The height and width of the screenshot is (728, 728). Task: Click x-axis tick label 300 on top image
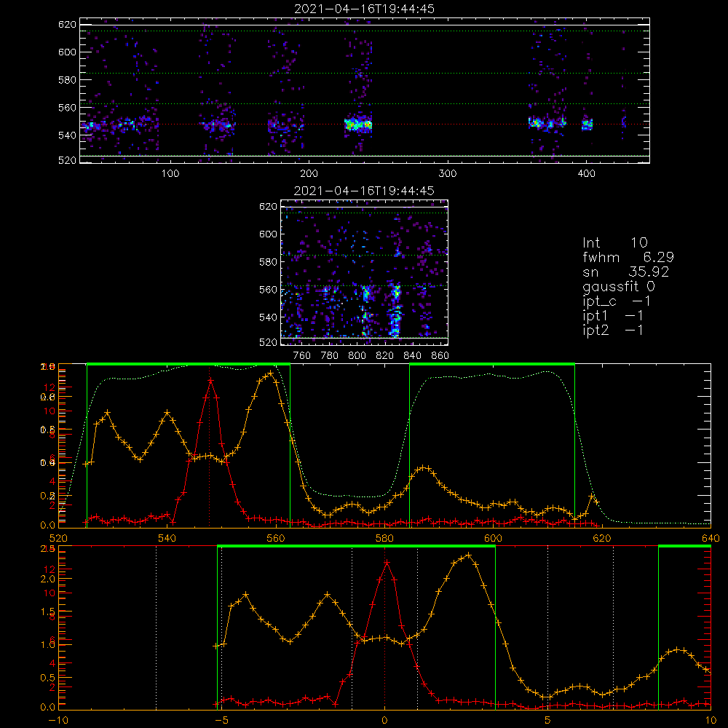[448, 174]
